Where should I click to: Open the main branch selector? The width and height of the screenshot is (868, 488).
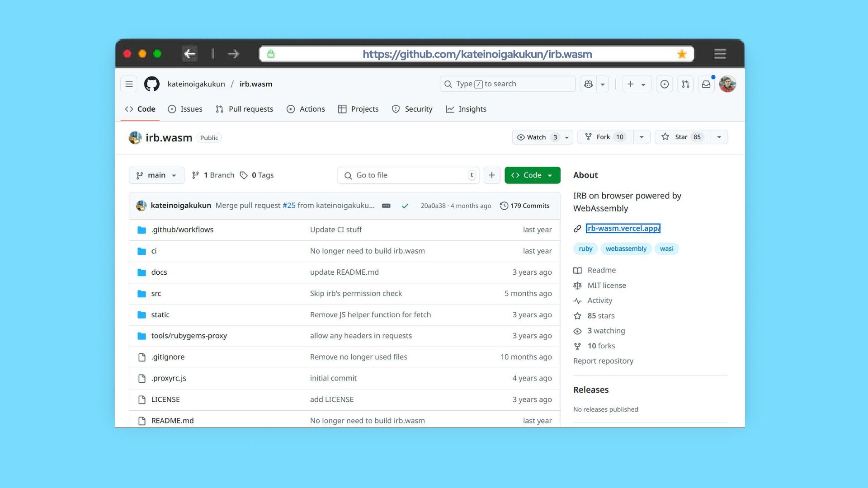pos(156,175)
